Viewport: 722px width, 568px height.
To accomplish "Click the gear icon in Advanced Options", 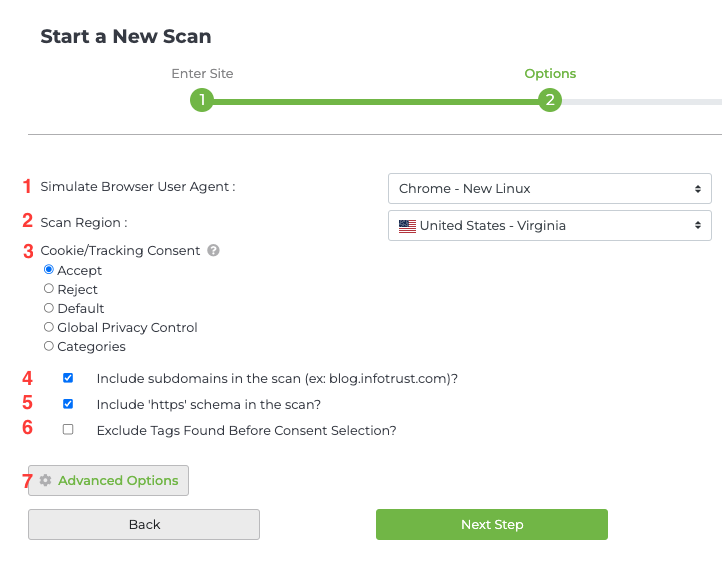I will pyautogui.click(x=45, y=481).
